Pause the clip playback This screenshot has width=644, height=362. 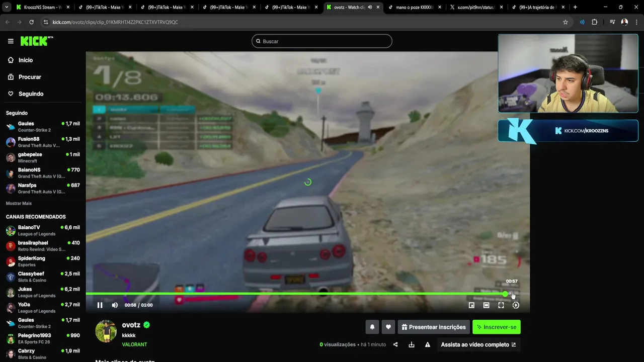click(x=100, y=305)
